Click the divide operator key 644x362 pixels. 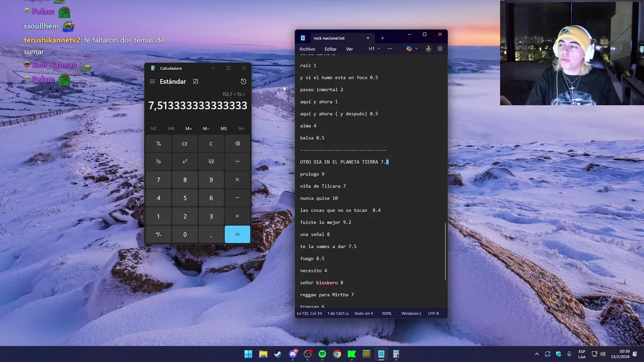[237, 162]
